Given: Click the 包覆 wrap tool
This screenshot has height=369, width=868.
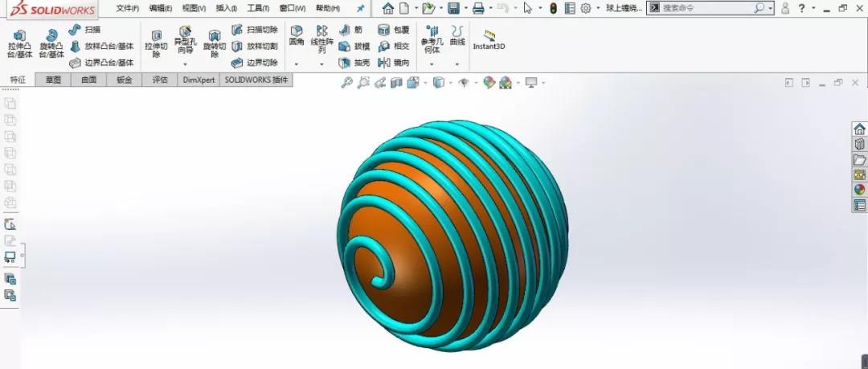Looking at the screenshot, I should click(393, 30).
